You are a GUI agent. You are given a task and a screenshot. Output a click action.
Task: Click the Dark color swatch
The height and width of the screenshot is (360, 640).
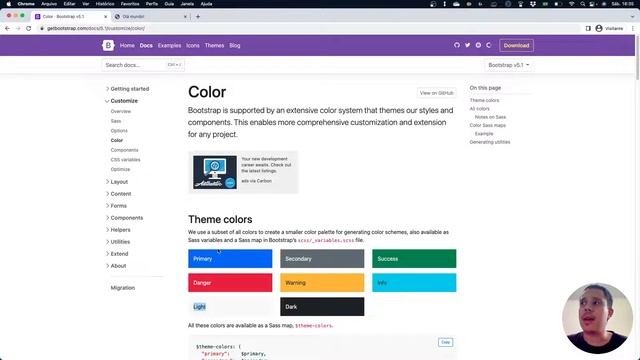click(322, 307)
